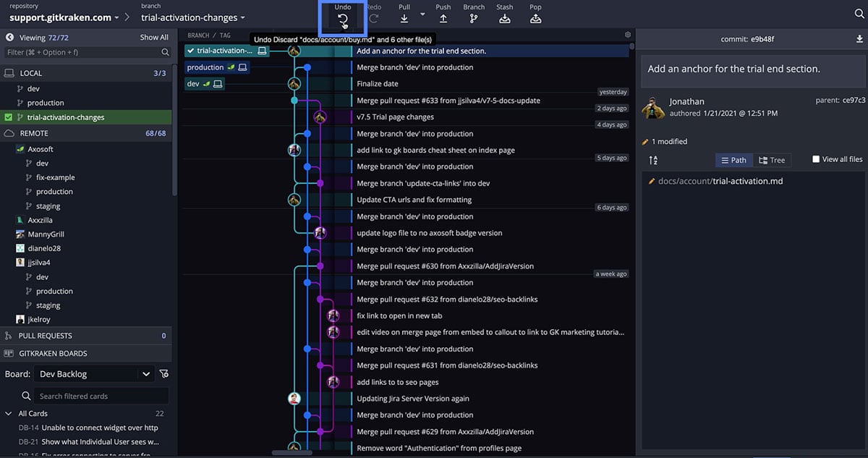The width and height of the screenshot is (868, 458).
Task: Select Path view tab
Action: click(x=733, y=160)
